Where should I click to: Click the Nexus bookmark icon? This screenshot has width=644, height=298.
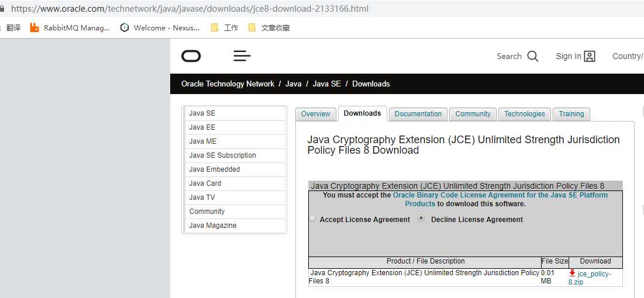[125, 27]
